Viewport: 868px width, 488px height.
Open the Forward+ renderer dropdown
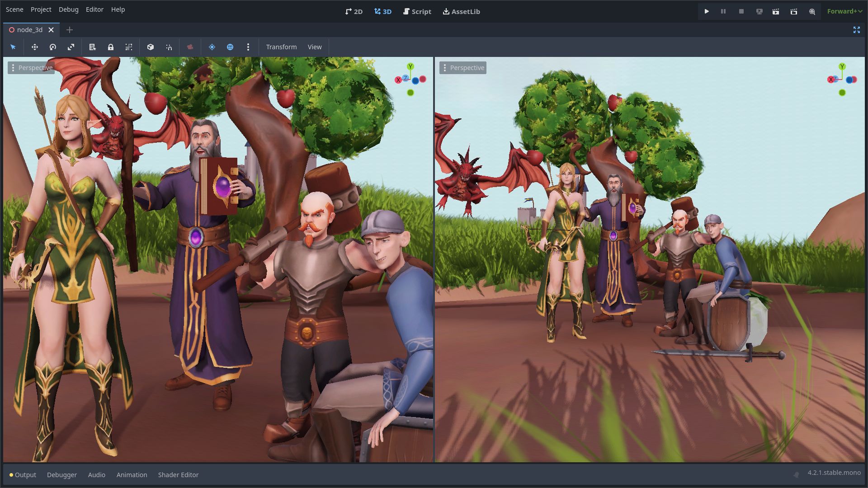tap(844, 11)
